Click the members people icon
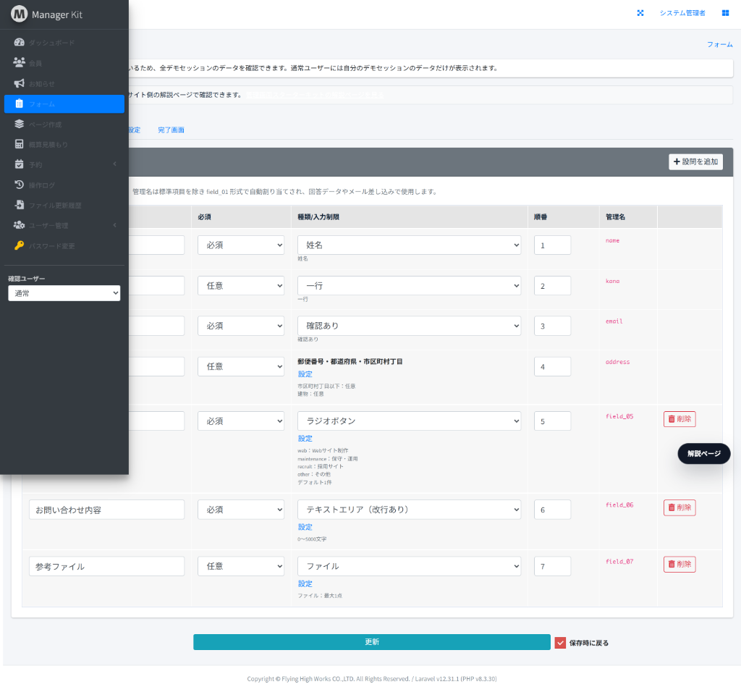 pos(19,62)
